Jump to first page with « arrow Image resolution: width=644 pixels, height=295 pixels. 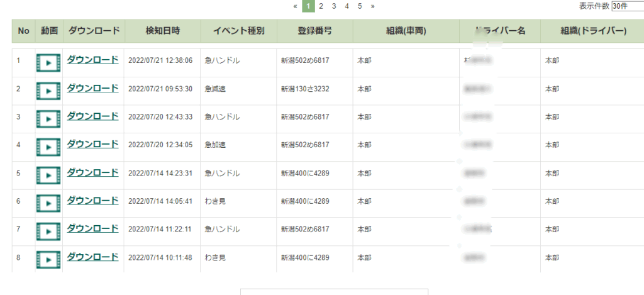(296, 6)
